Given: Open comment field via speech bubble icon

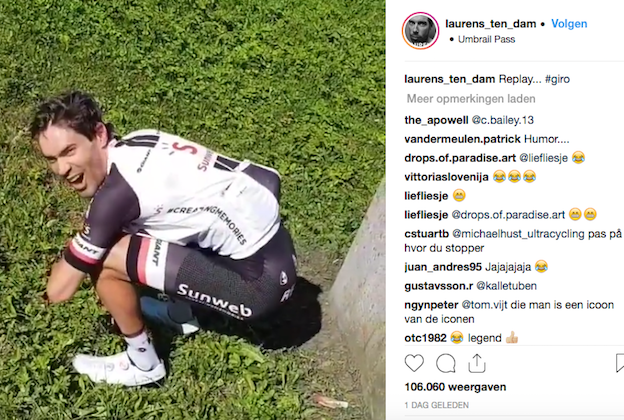Looking at the screenshot, I should (x=445, y=363).
